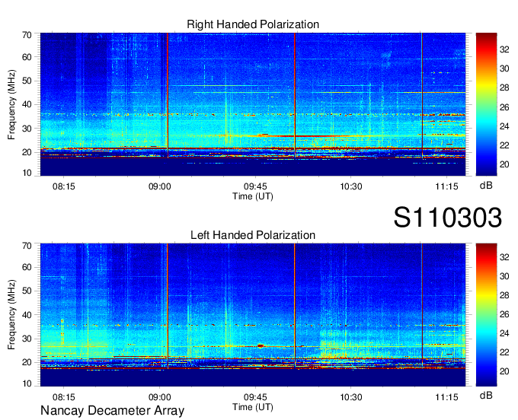Click the "20" dB label on the bottom colorbar
518x420 pixels.
click(504, 371)
